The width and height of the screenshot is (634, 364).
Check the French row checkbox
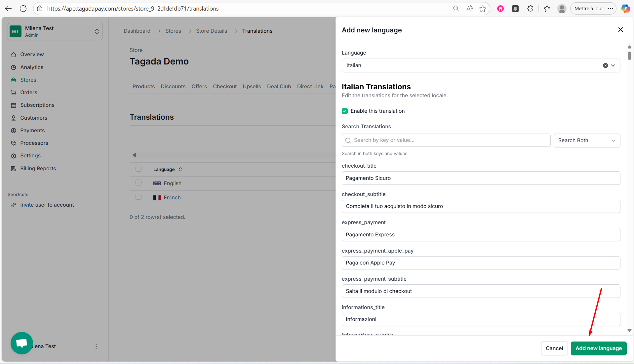(x=139, y=197)
